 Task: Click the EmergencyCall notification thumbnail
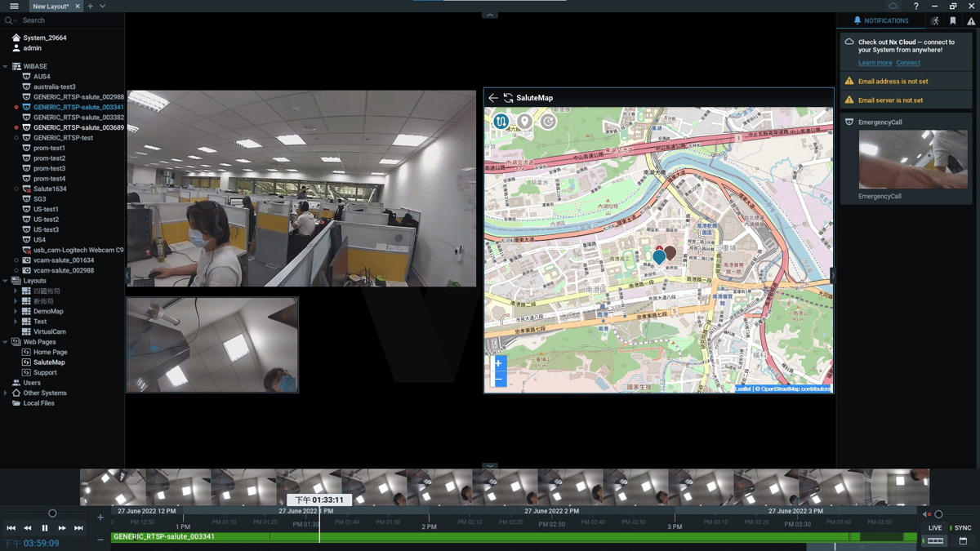pyautogui.click(x=912, y=159)
